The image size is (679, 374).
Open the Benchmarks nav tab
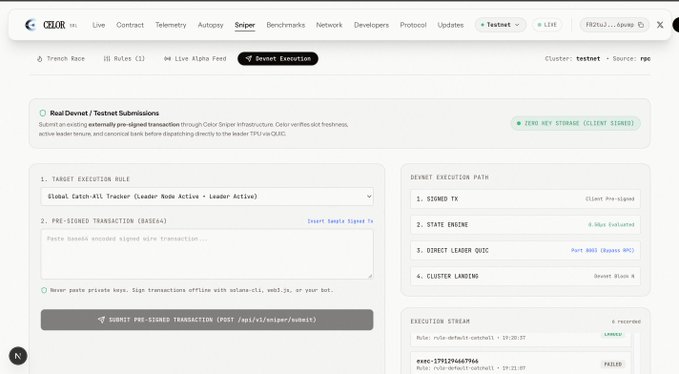(x=286, y=25)
